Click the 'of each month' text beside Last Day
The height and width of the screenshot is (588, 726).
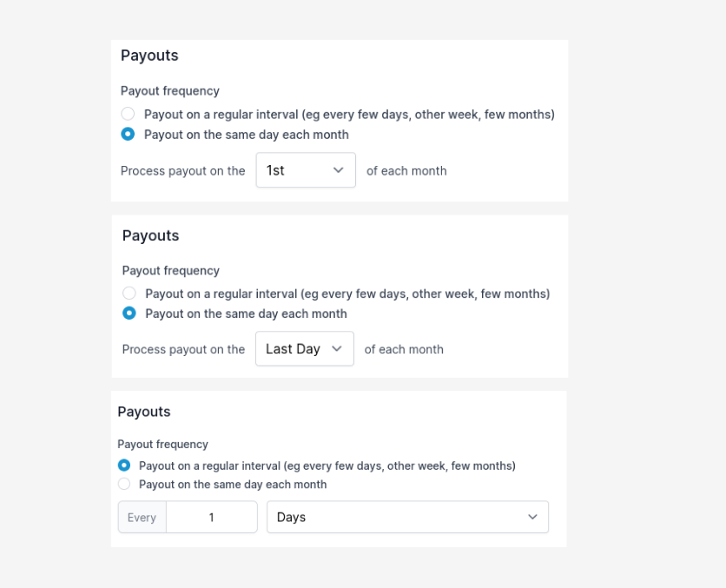(x=406, y=349)
